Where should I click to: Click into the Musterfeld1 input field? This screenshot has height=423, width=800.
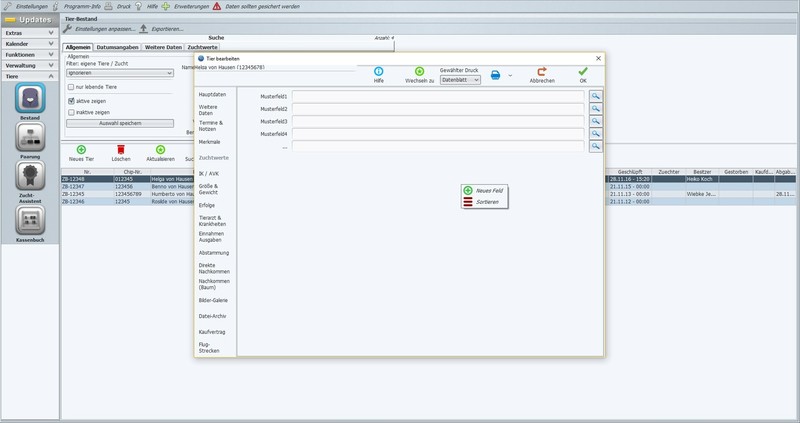[438, 96]
